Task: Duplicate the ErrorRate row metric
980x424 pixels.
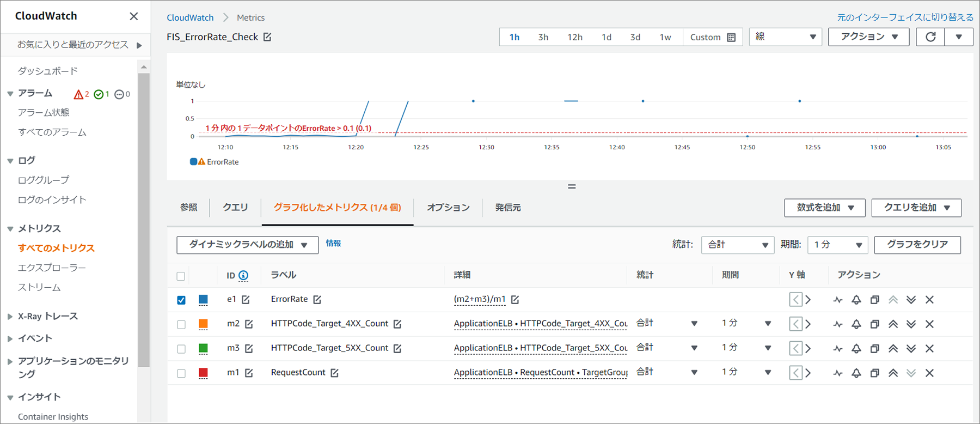Action: [874, 300]
